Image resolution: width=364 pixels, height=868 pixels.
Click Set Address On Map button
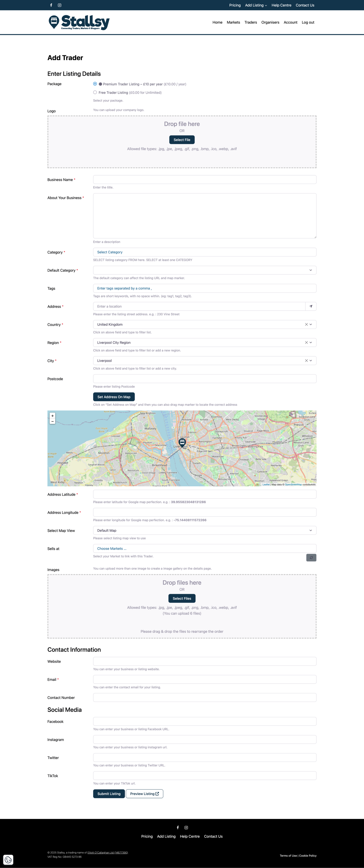[x=114, y=397]
